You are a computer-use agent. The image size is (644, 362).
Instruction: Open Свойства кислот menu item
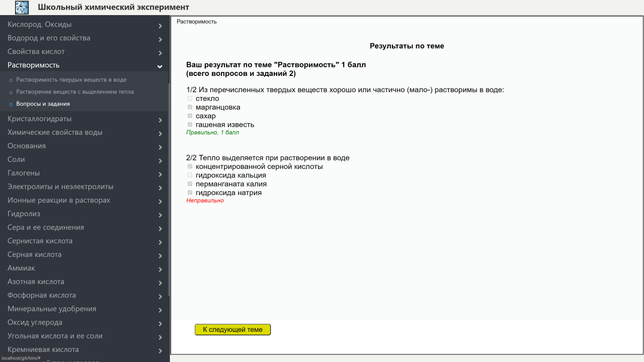36,52
